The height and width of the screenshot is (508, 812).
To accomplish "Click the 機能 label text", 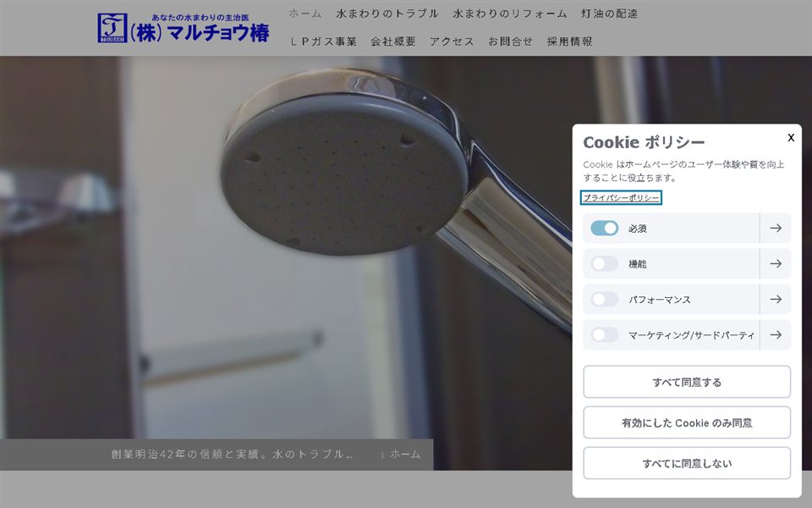I will (x=638, y=264).
